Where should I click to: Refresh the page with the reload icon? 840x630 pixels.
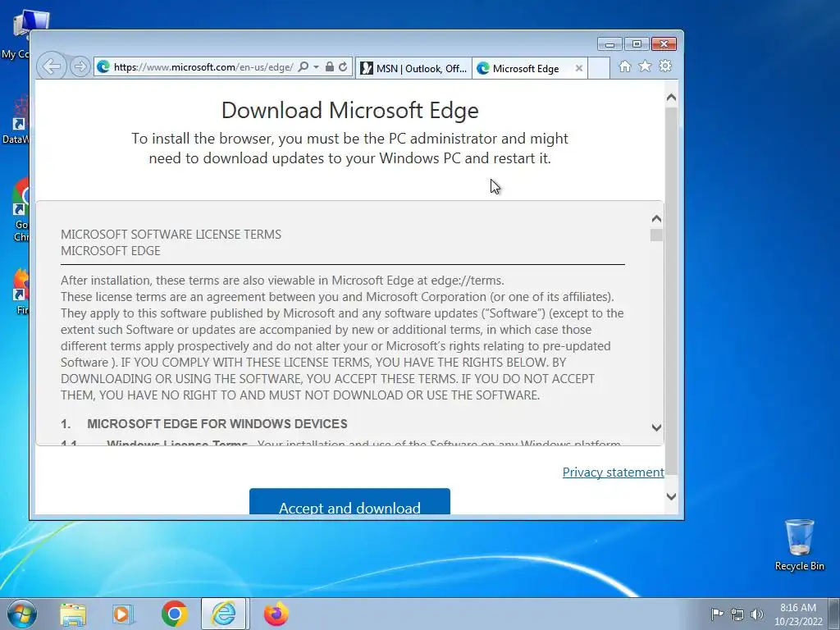click(343, 66)
